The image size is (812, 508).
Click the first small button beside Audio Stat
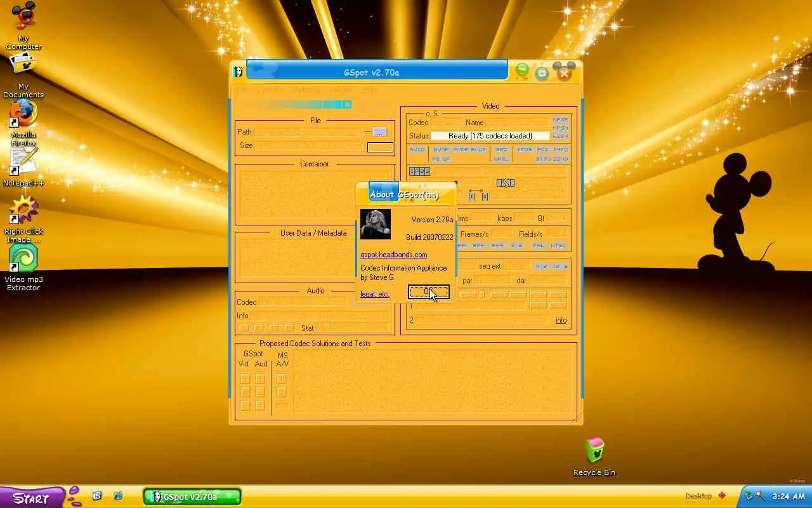(x=244, y=328)
